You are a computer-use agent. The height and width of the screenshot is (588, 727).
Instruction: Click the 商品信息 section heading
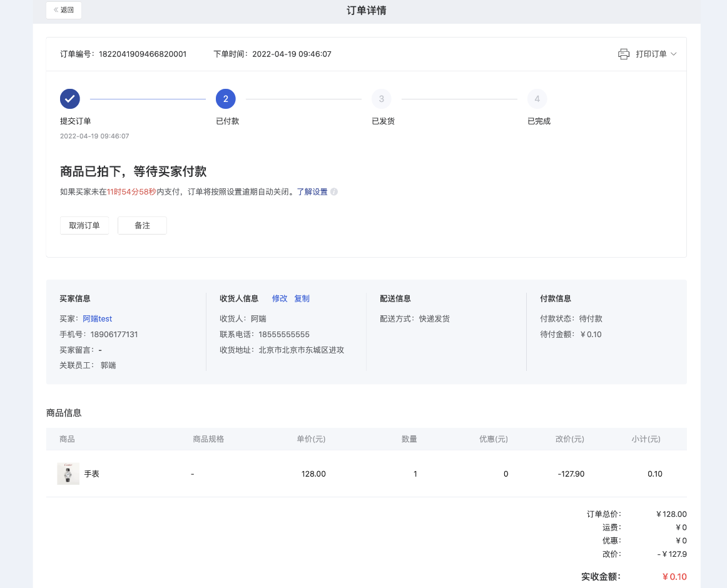[64, 413]
